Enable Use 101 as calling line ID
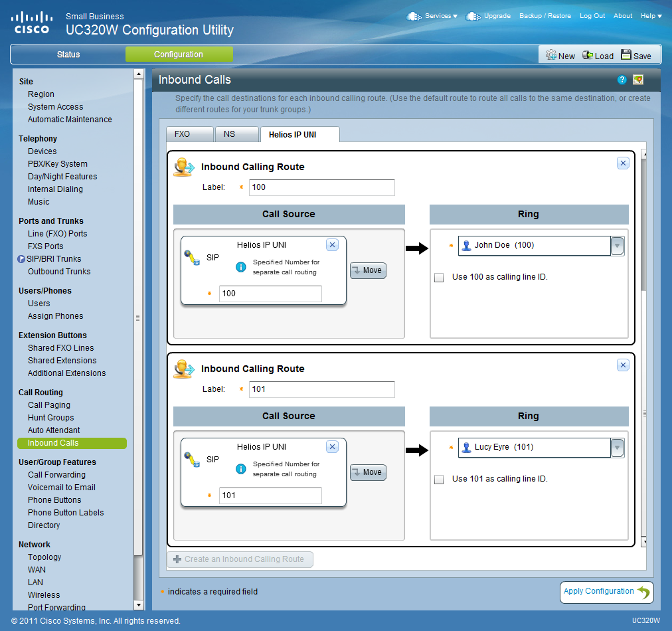 coord(439,480)
